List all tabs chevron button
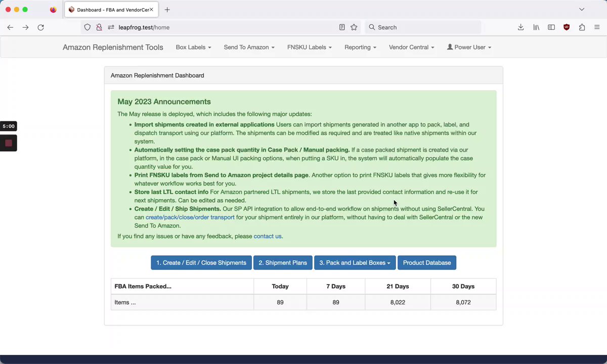Viewport: 607px width, 364px height. [582, 10]
